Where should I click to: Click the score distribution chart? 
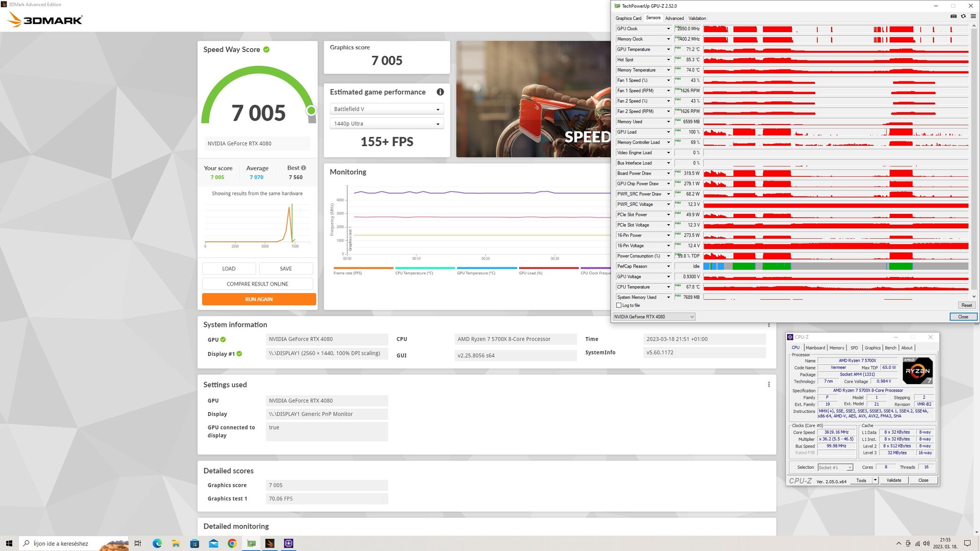[x=257, y=225]
